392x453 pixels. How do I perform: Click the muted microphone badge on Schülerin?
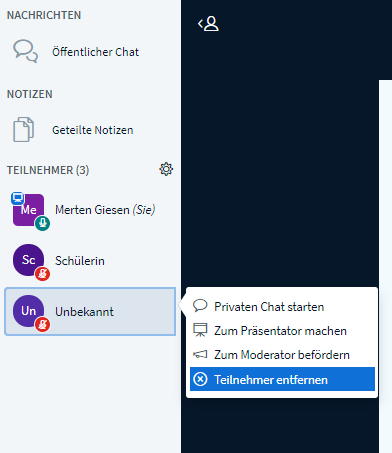(x=43, y=274)
